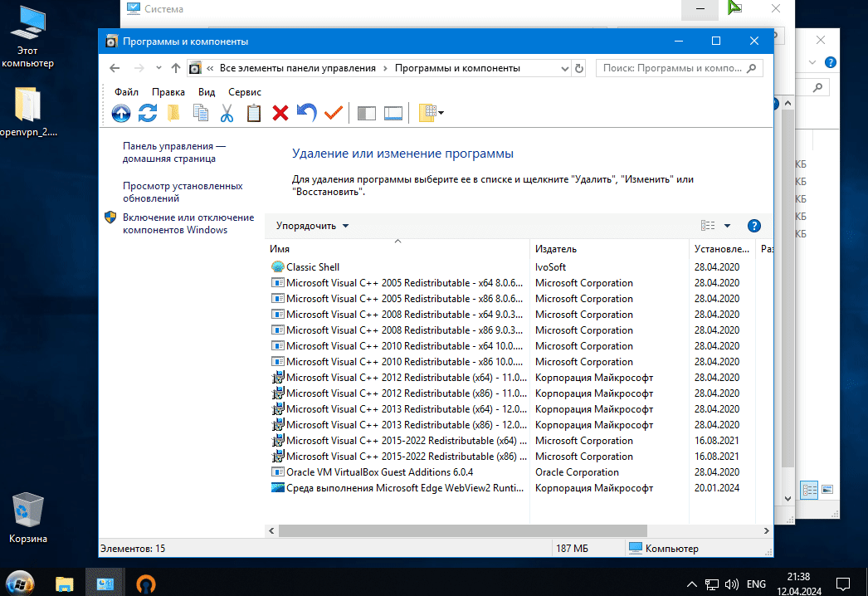
Task: Open the Windows Start button
Action: 20,584
